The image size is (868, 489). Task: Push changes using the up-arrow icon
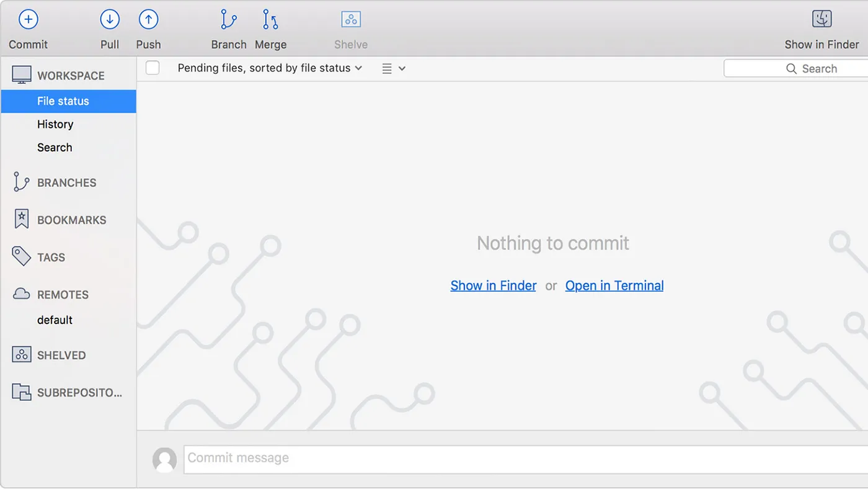pos(148,20)
